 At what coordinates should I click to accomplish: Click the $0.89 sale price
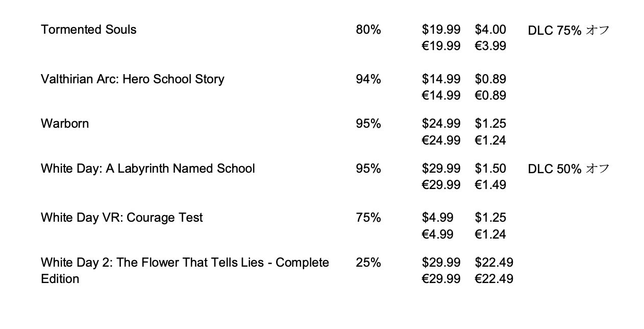pyautogui.click(x=490, y=79)
